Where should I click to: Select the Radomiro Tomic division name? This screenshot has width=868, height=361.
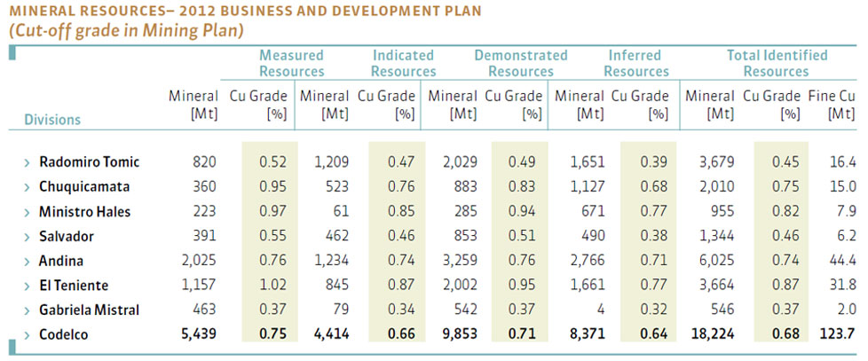click(89, 162)
